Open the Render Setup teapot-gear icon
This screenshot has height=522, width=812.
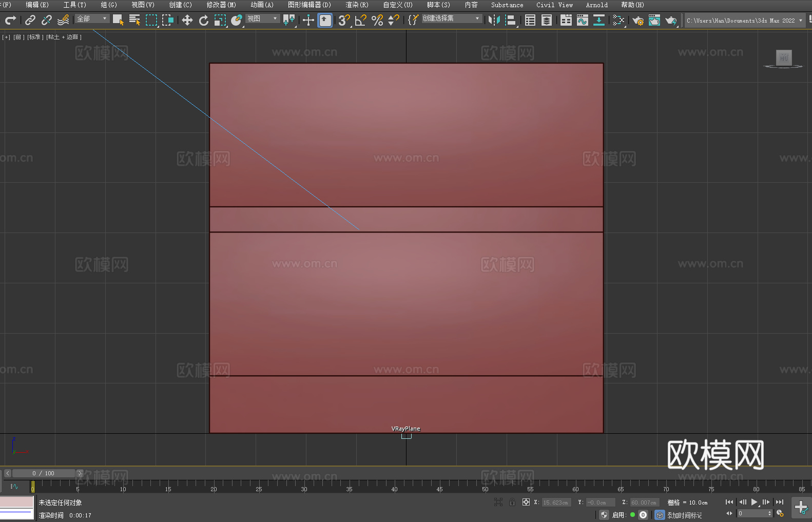coord(638,20)
